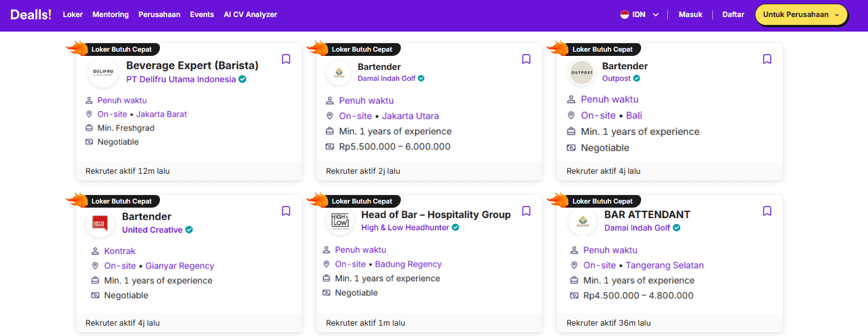Image resolution: width=868 pixels, height=336 pixels.
Task: Click Rekruter aktif 2j lalu text
Action: tap(363, 171)
